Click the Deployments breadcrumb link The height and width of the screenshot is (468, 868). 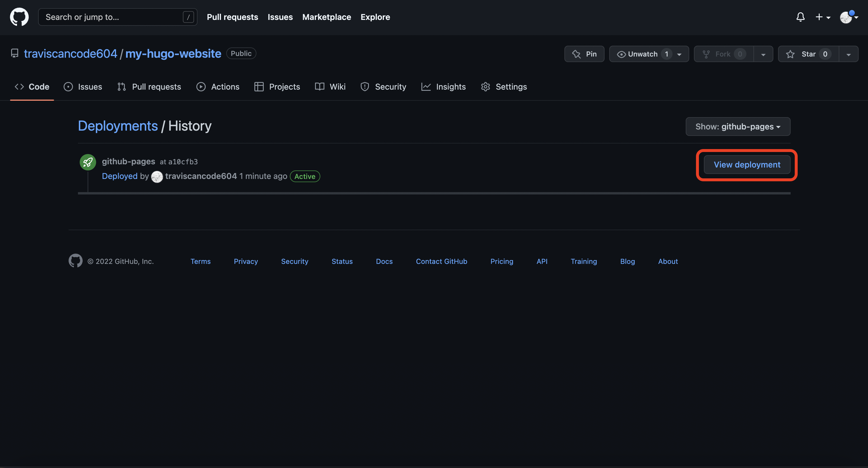pos(118,126)
